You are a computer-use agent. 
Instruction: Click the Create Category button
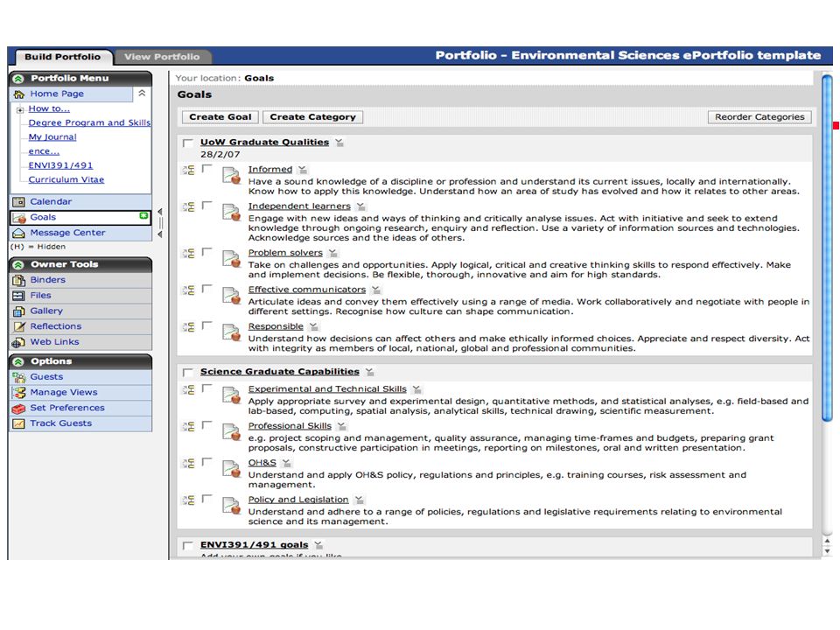[313, 117]
